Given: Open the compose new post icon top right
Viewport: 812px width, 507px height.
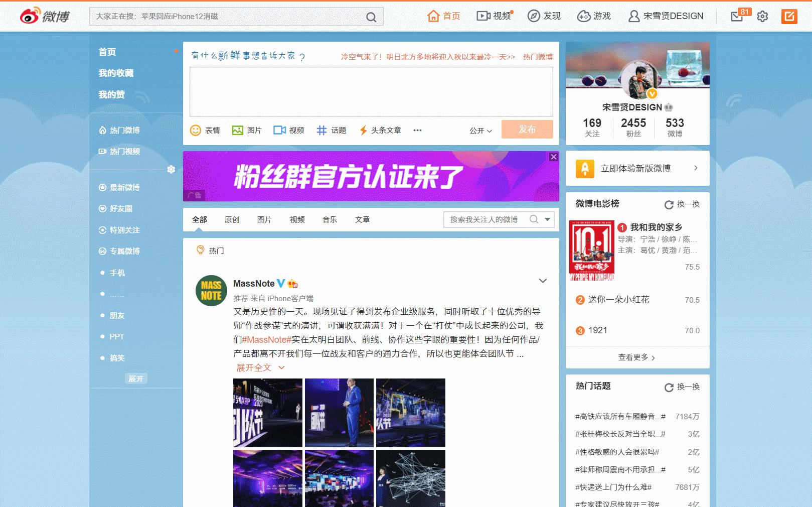Looking at the screenshot, I should [790, 16].
